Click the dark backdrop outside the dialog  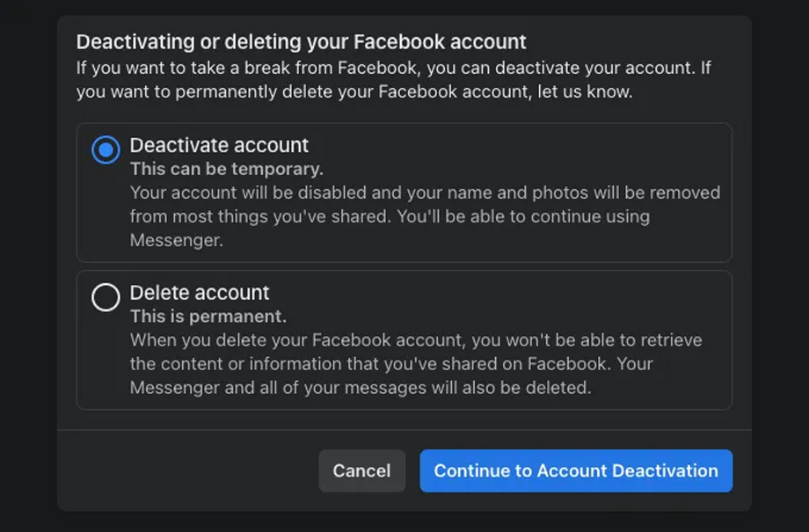click(26, 264)
